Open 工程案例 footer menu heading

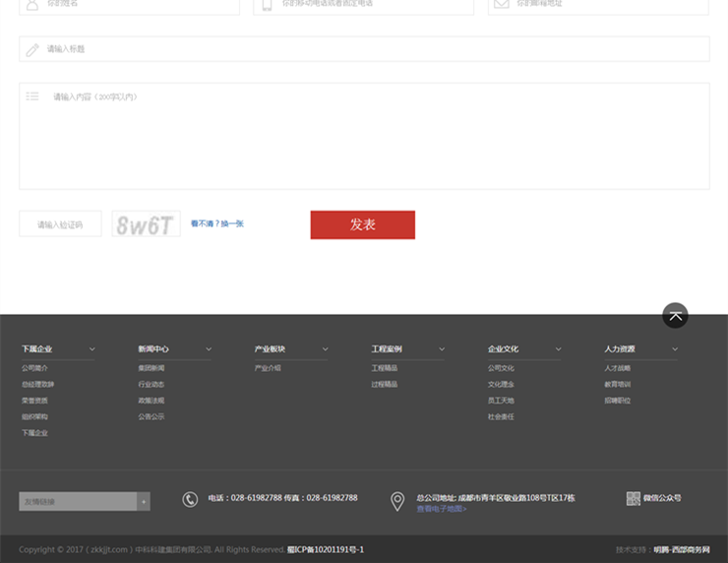coord(387,349)
